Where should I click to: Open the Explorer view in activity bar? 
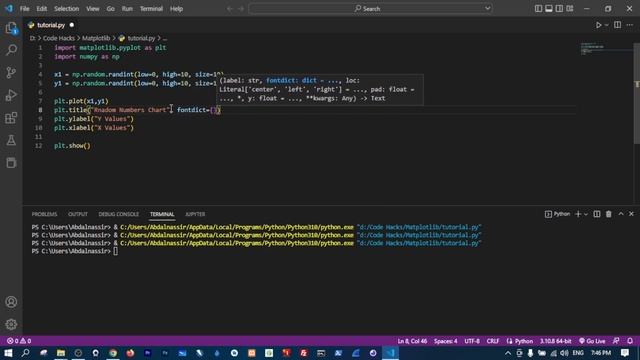click(x=11, y=28)
